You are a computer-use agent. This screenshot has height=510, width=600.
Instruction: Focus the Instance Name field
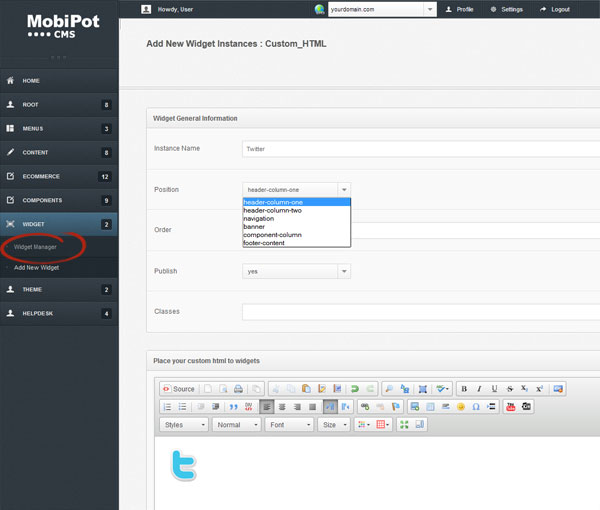421,149
